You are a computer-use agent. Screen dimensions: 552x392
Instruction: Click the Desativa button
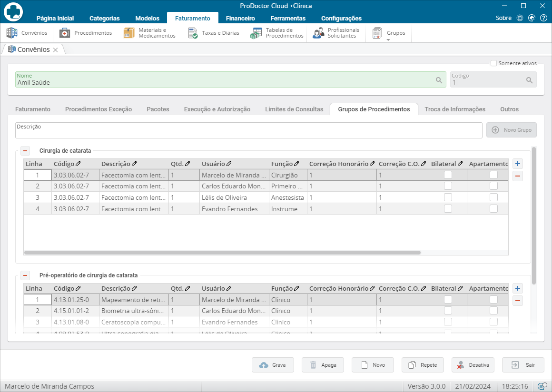click(x=473, y=365)
